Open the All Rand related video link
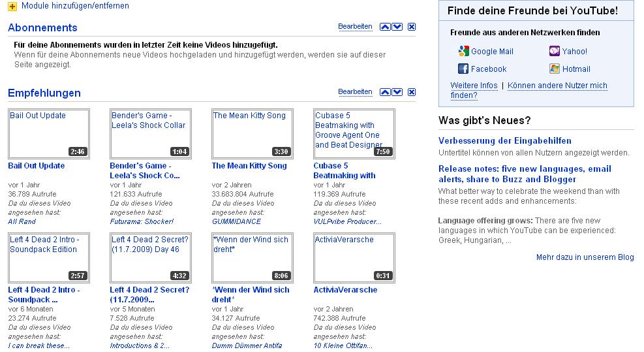644x352 pixels. tap(22, 221)
